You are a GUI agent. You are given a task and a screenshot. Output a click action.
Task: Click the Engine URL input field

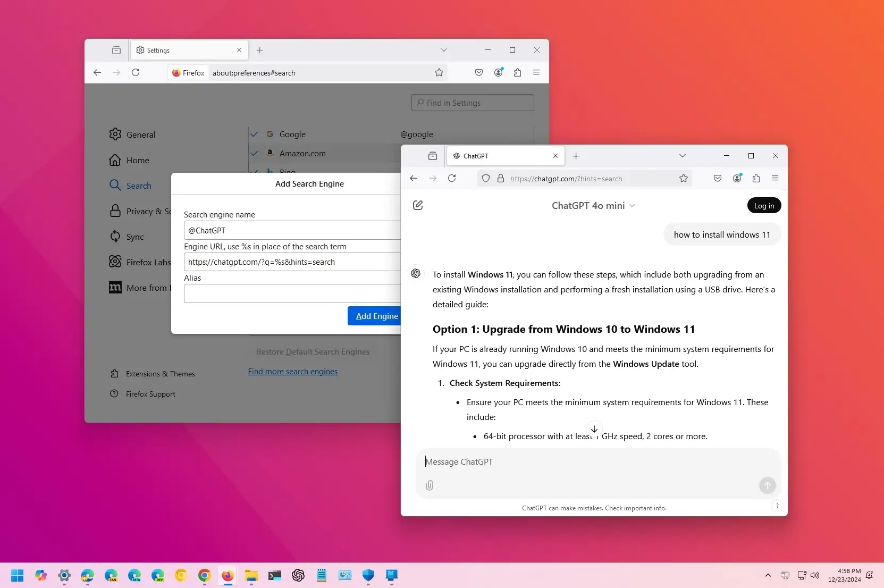[292, 262]
